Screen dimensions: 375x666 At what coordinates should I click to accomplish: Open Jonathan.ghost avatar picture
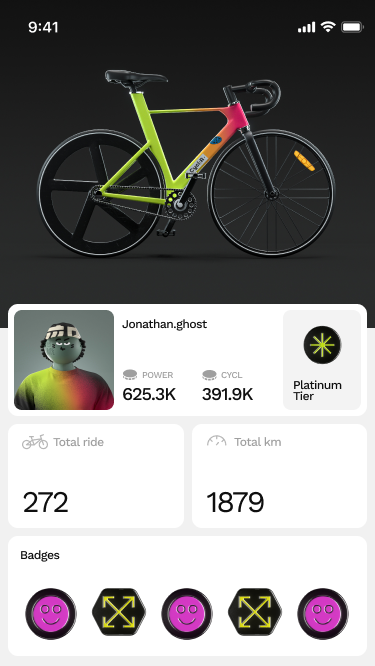(x=64, y=360)
